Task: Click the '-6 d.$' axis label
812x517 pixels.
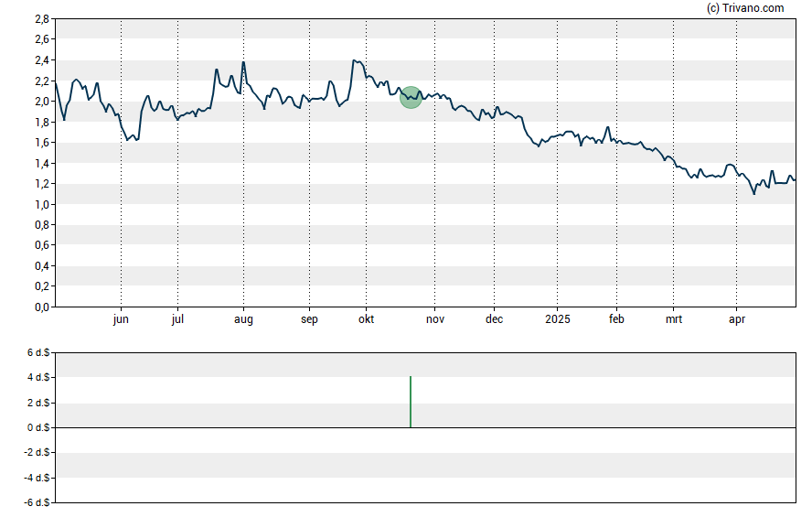Action: (x=37, y=502)
